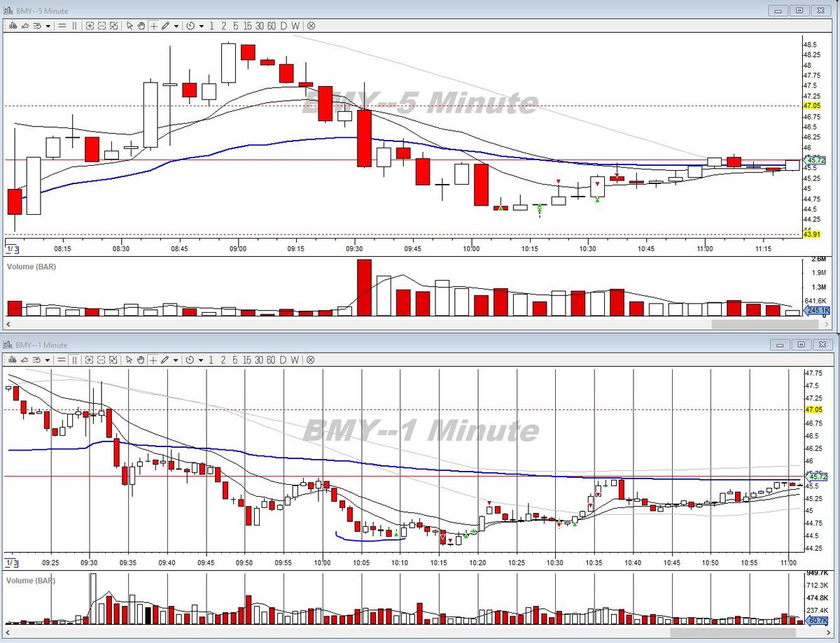Screen dimensions: 840x643
Task: Click the zoom out icon in 1 Minute chart toolbar
Action: point(102,360)
